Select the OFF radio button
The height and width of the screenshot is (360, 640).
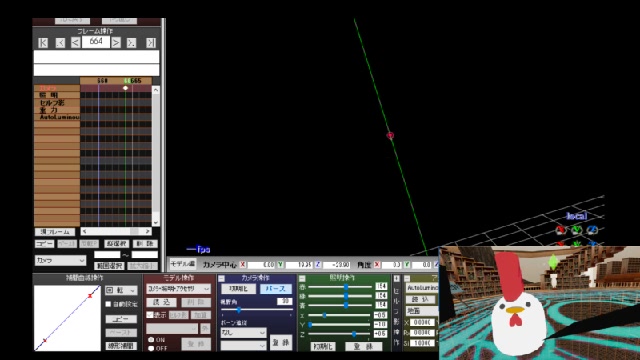(x=151, y=348)
